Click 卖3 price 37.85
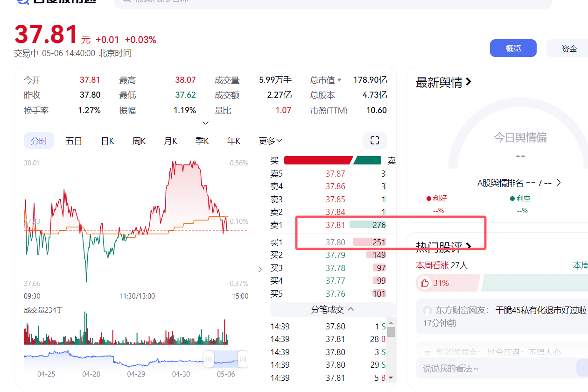The image size is (588, 392). tap(335, 200)
